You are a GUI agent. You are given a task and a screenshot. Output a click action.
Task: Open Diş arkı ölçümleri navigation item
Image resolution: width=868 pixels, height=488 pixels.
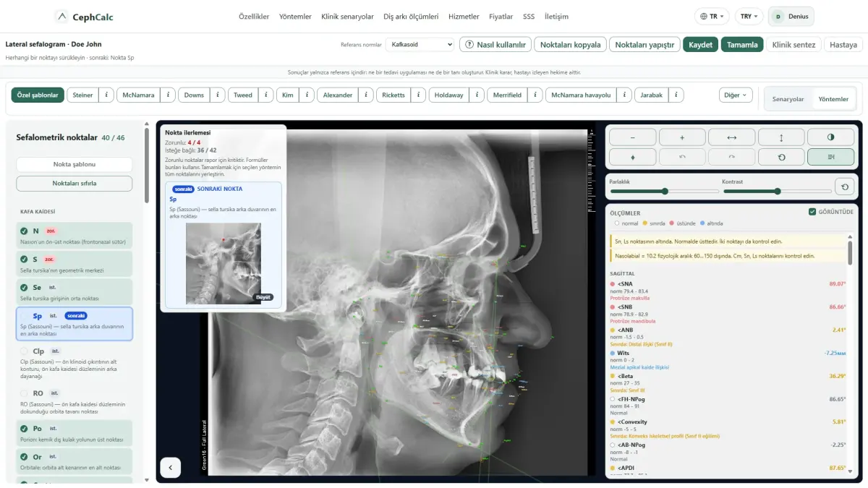pyautogui.click(x=411, y=17)
